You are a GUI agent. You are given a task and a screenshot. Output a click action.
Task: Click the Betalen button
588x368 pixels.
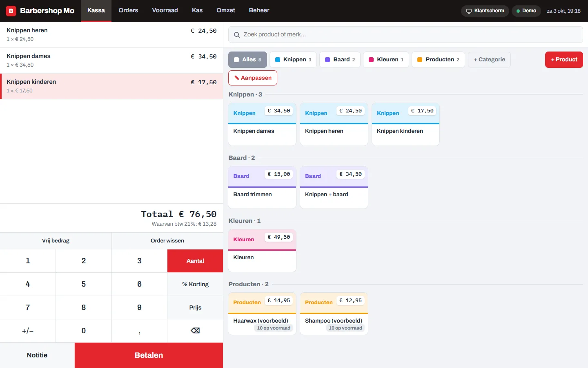tap(149, 355)
